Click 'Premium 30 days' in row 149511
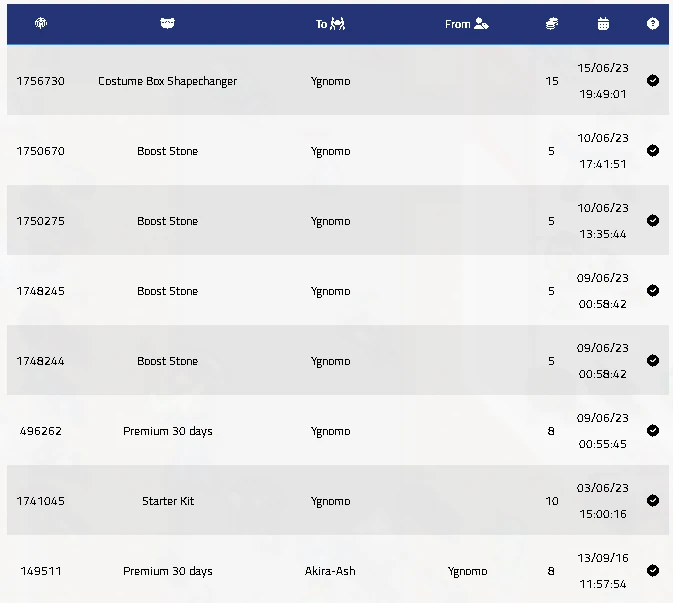This screenshot has width=673, height=603. pyautogui.click(x=168, y=571)
